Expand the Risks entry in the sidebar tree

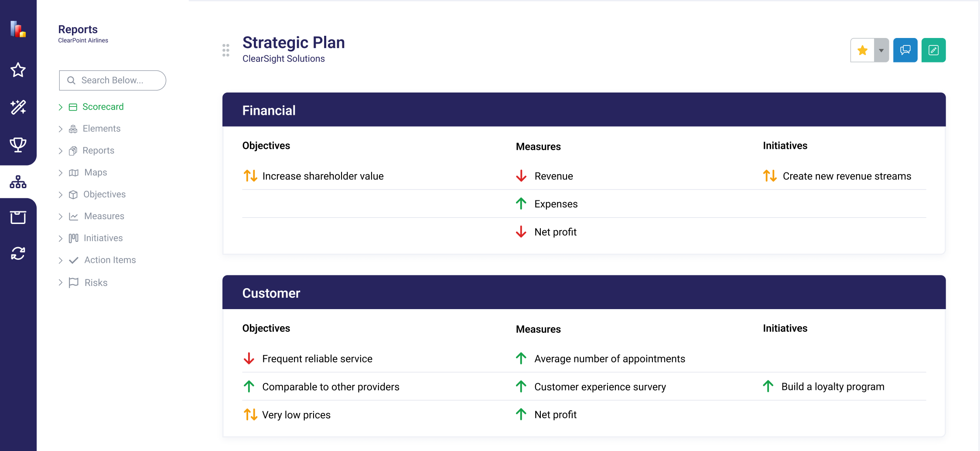tap(61, 282)
